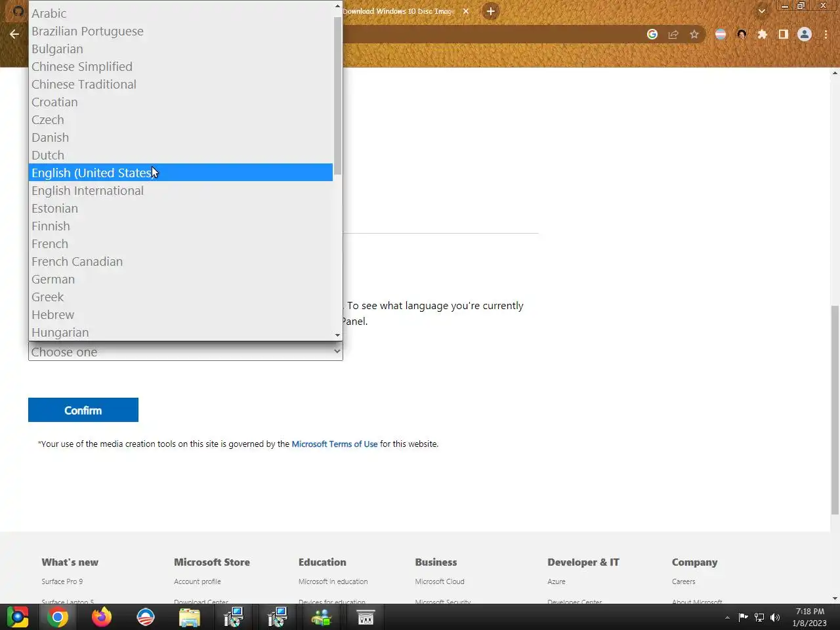Open network status tray icon
The image size is (840, 630).
[x=759, y=617]
